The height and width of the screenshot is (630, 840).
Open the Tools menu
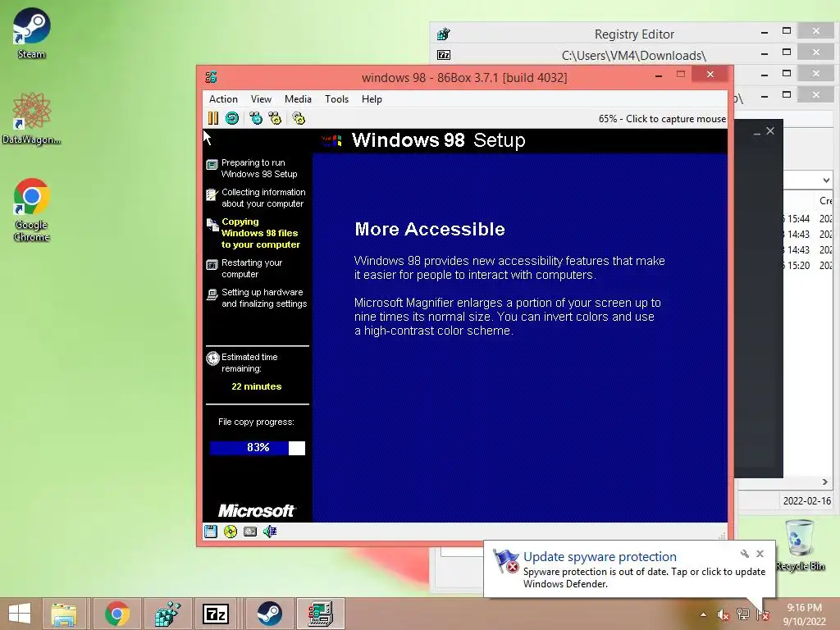(336, 99)
